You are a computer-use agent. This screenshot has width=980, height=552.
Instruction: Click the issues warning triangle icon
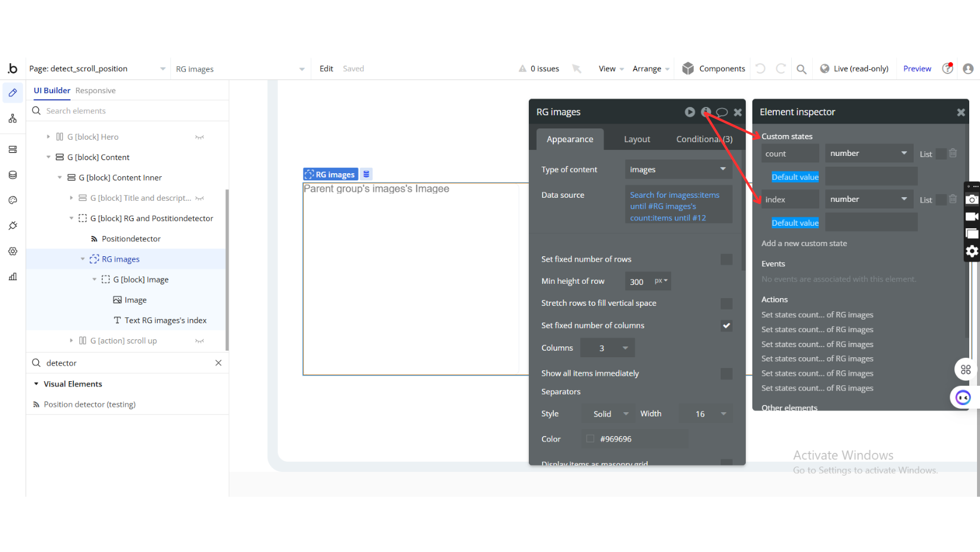pos(522,69)
